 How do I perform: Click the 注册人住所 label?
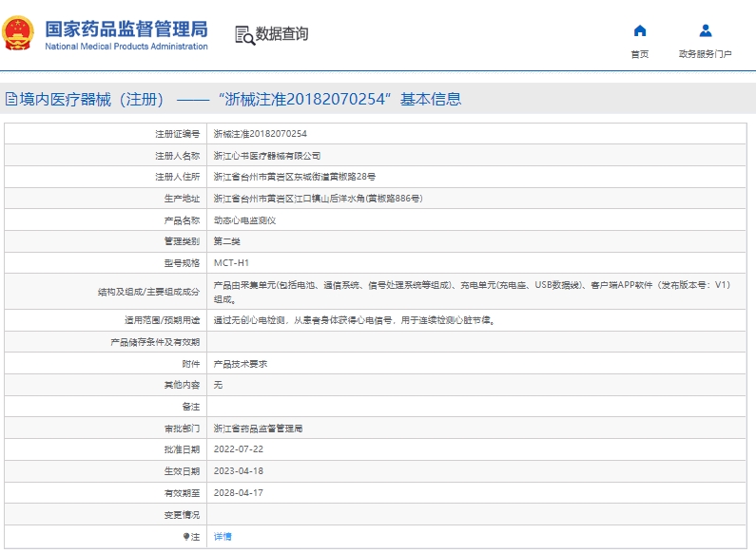pos(178,177)
